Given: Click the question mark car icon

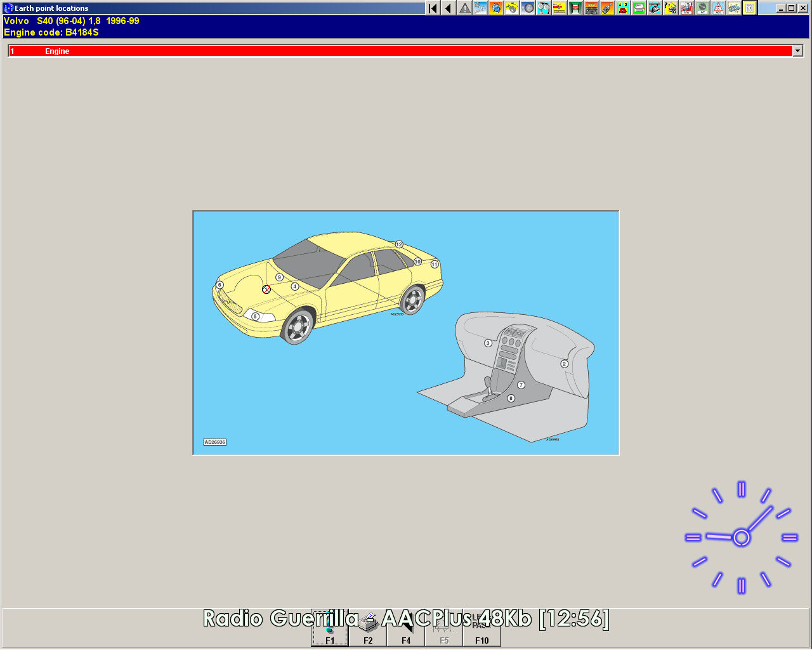Looking at the screenshot, I should click(x=671, y=8).
